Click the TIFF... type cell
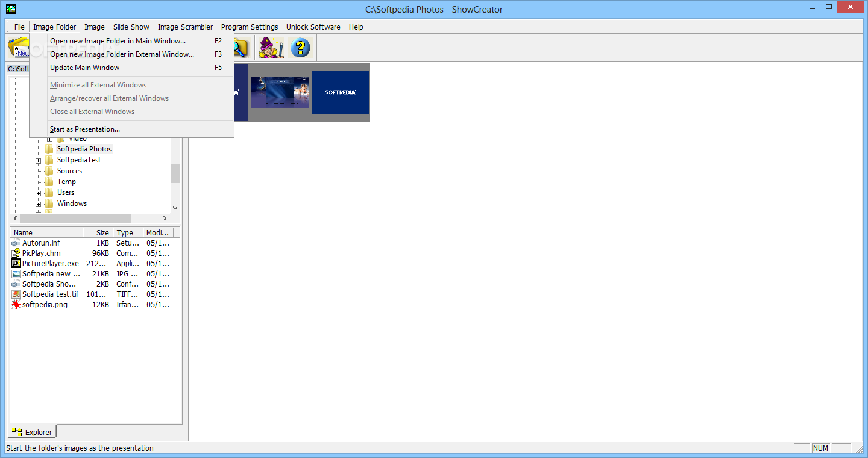This screenshot has height=458, width=868. 126,294
